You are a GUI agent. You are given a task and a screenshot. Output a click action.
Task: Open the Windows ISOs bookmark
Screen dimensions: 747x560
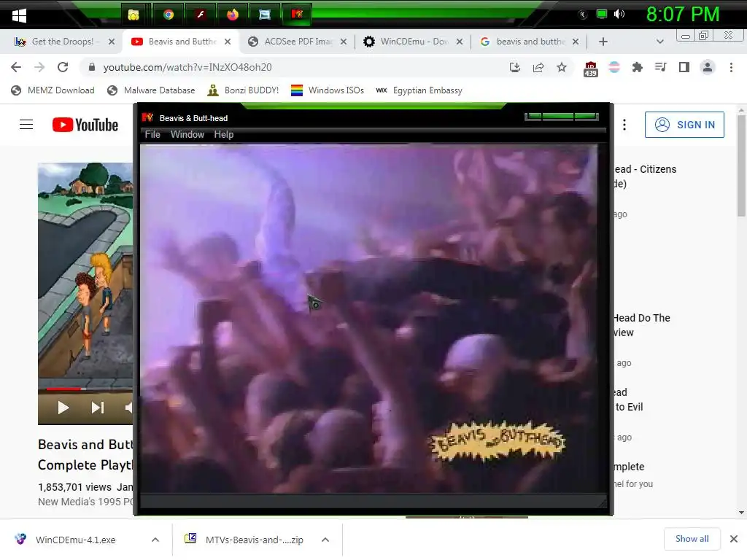(328, 90)
